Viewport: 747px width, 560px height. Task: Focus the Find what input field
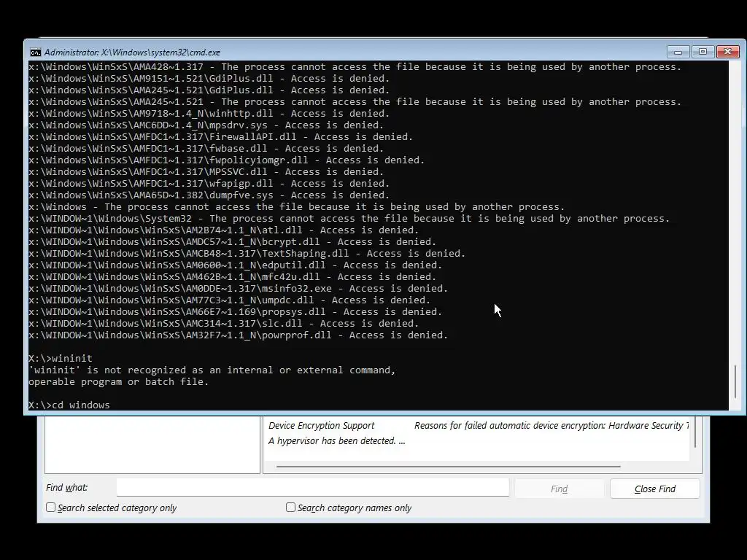pos(312,487)
